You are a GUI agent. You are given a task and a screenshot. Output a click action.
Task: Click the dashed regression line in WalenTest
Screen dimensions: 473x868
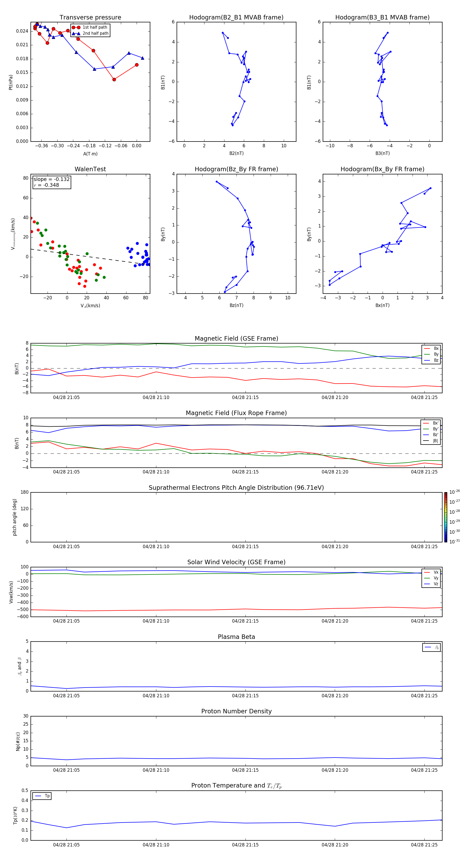coord(90,257)
